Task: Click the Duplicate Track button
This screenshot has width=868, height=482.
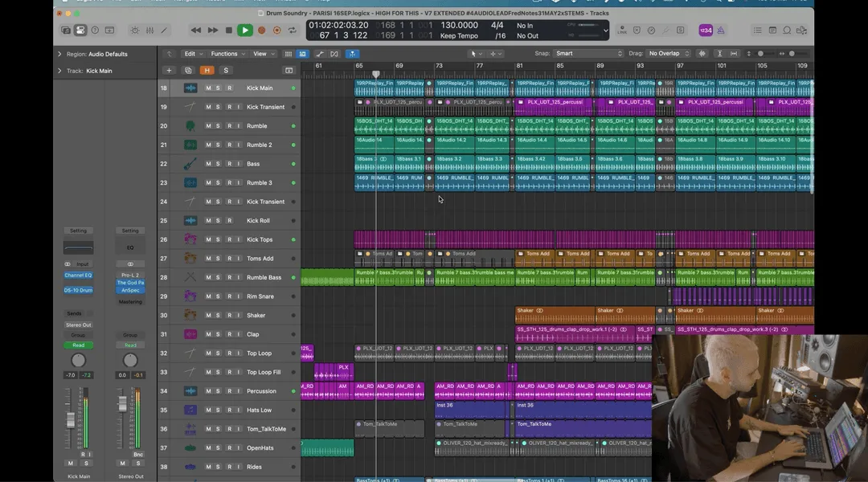Action: (188, 70)
